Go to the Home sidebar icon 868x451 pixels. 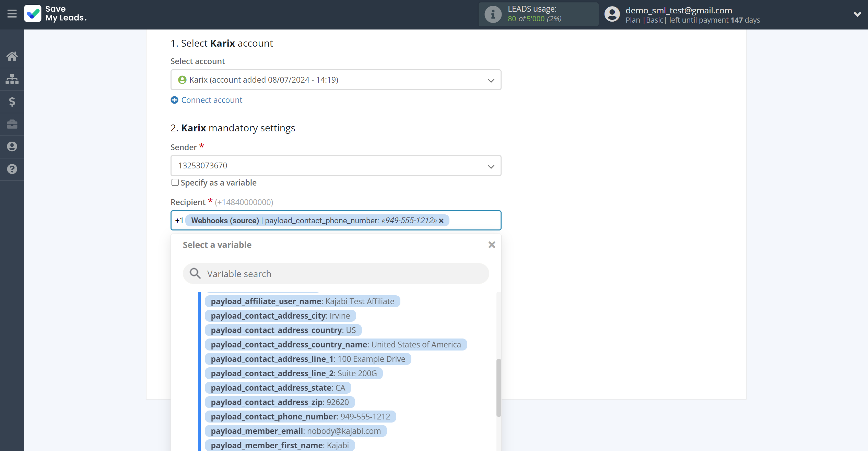tap(12, 56)
